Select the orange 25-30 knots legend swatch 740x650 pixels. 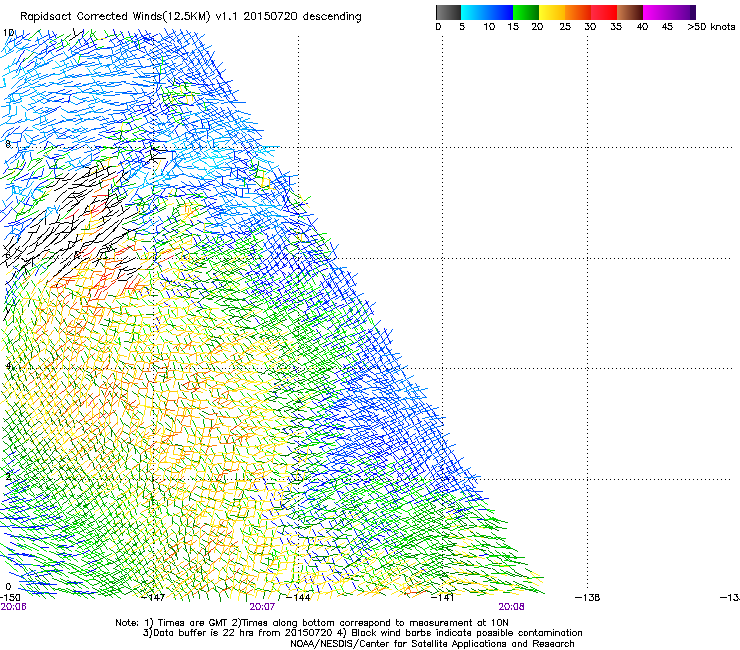point(578,12)
